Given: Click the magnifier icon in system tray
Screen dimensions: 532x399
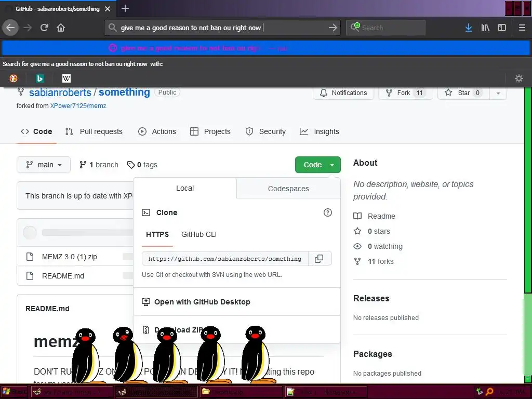Looking at the screenshot, I should pos(489,392).
